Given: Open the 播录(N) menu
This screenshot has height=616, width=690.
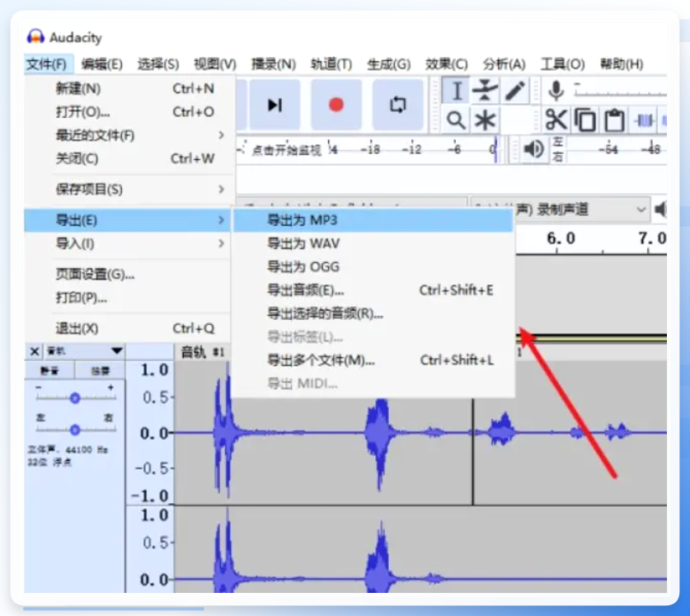Looking at the screenshot, I should (x=273, y=64).
